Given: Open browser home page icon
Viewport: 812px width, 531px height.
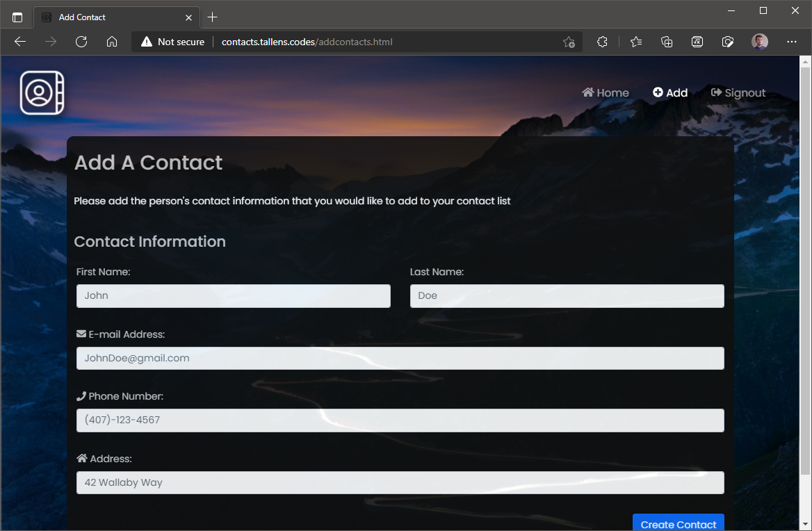Looking at the screenshot, I should pos(112,42).
